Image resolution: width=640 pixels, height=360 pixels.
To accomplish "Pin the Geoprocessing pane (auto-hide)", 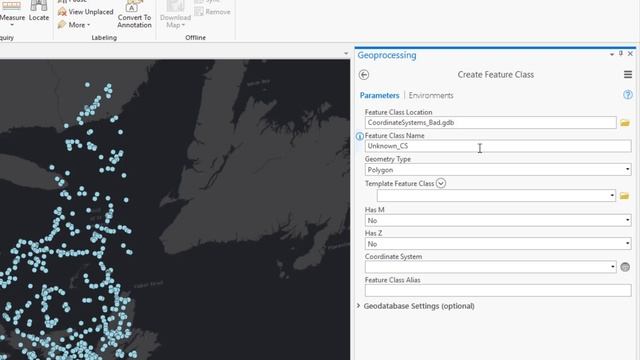I will pos(621,53).
